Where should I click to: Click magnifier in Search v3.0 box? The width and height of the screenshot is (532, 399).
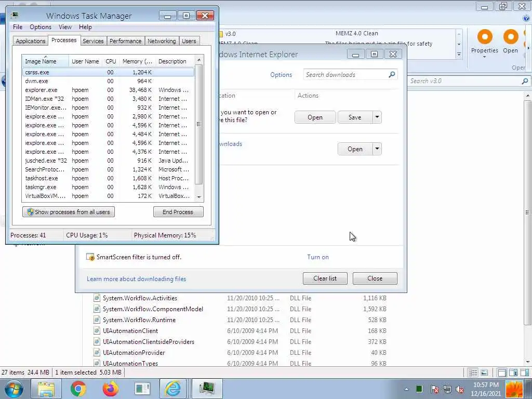(x=525, y=81)
